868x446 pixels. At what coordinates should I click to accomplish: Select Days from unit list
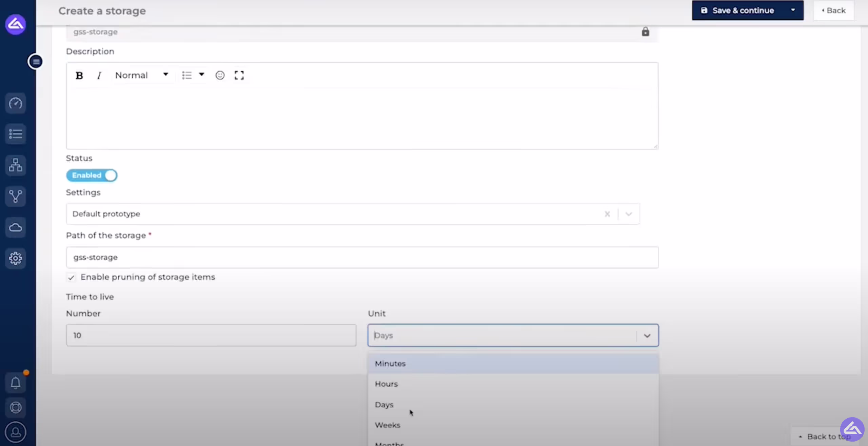(x=513, y=405)
